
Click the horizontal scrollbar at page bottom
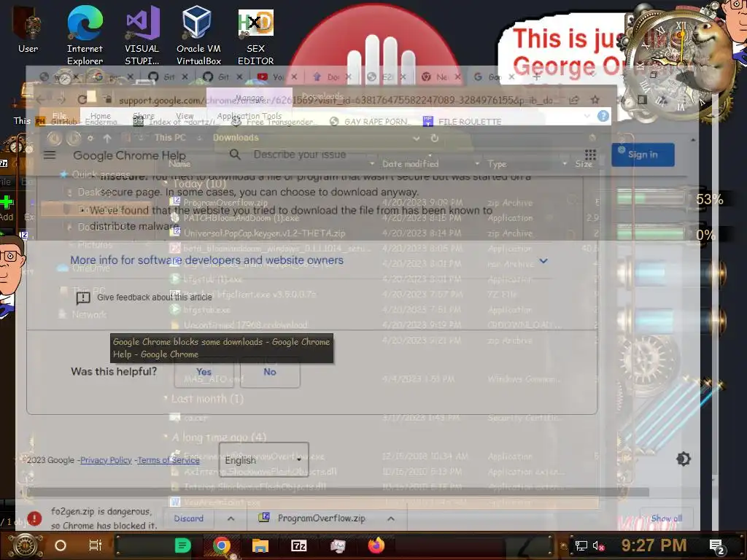338,492
